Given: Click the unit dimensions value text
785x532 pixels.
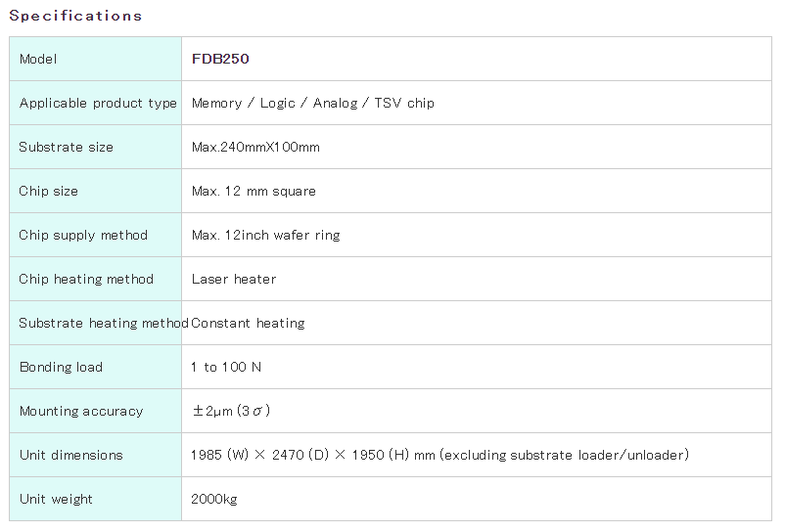Looking at the screenshot, I should 439,455.
